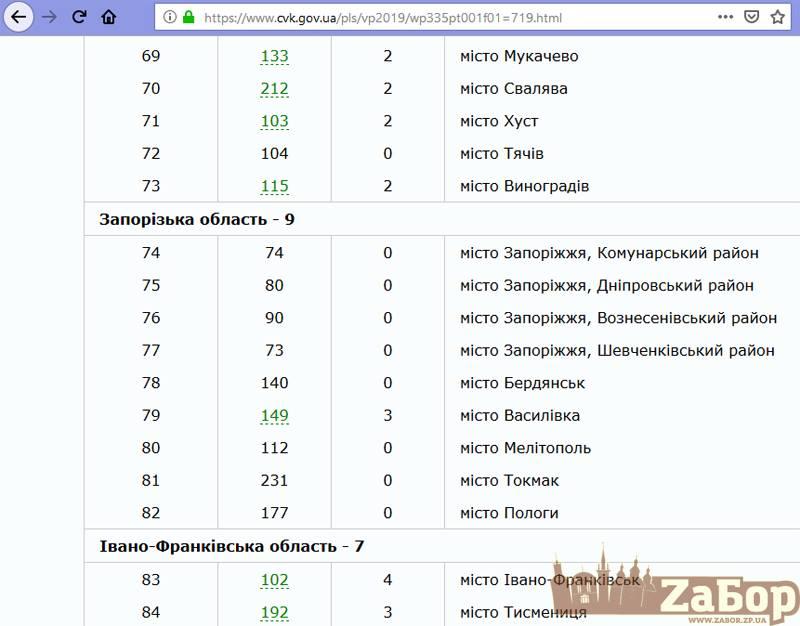This screenshot has height=626, width=800.
Task: Open link 149 for місто Василівка
Action: 274,415
